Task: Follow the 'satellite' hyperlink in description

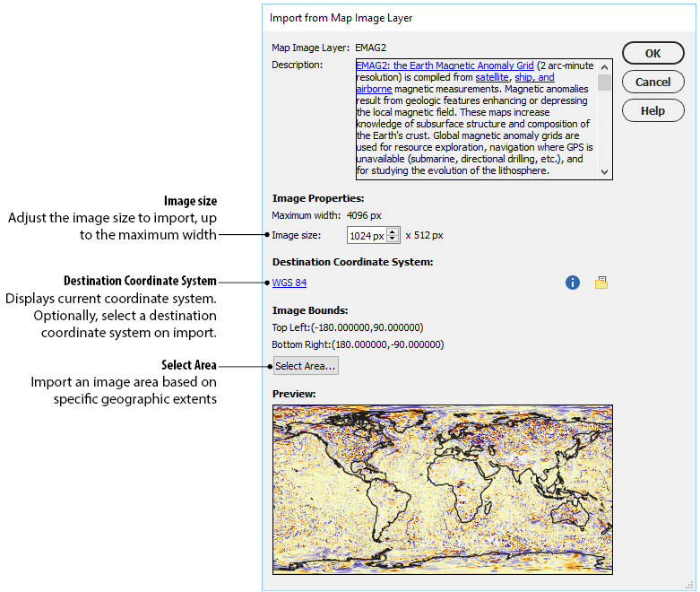Action: pyautogui.click(x=491, y=77)
